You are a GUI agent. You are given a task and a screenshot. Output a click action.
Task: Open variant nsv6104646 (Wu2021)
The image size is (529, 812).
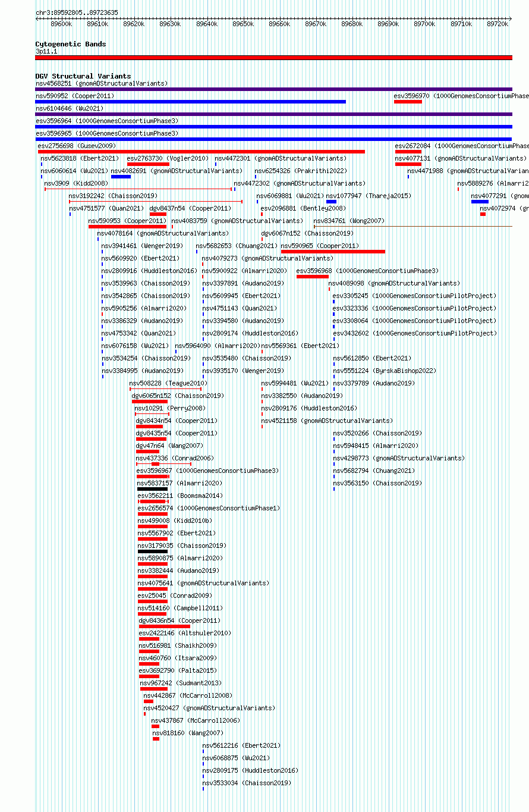coord(70,108)
